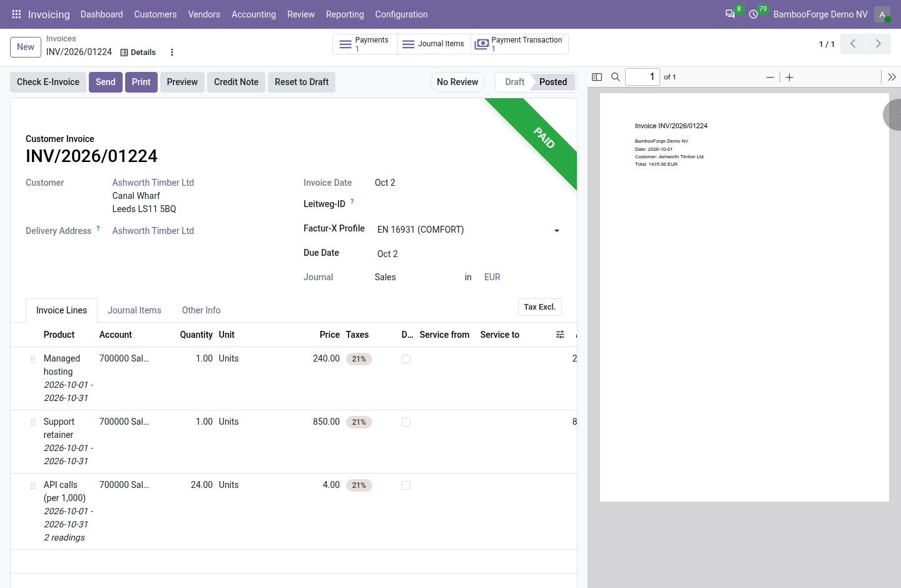Image resolution: width=901 pixels, height=588 pixels.
Task: Select the Posted status stage
Action: 553,82
